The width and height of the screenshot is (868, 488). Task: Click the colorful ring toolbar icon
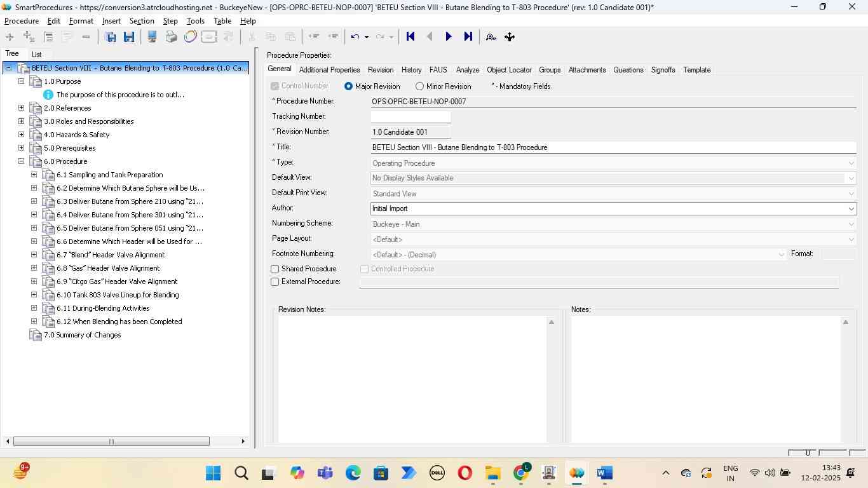[190, 37]
